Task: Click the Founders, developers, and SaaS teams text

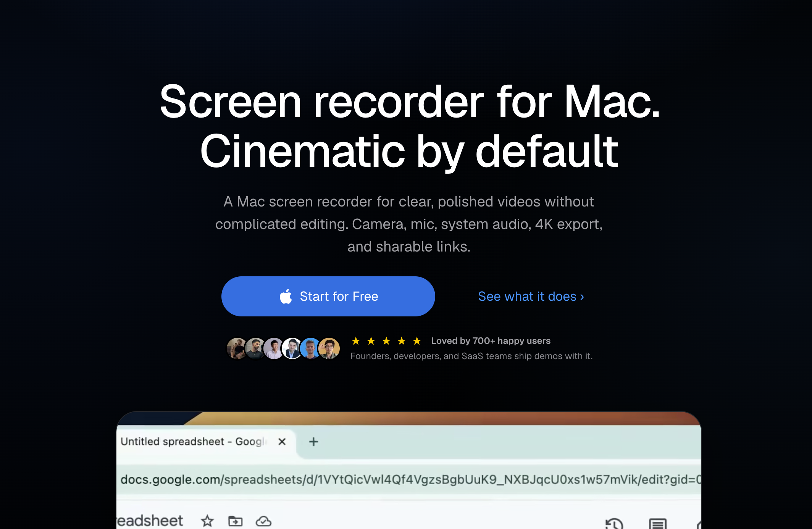Action: [471, 356]
